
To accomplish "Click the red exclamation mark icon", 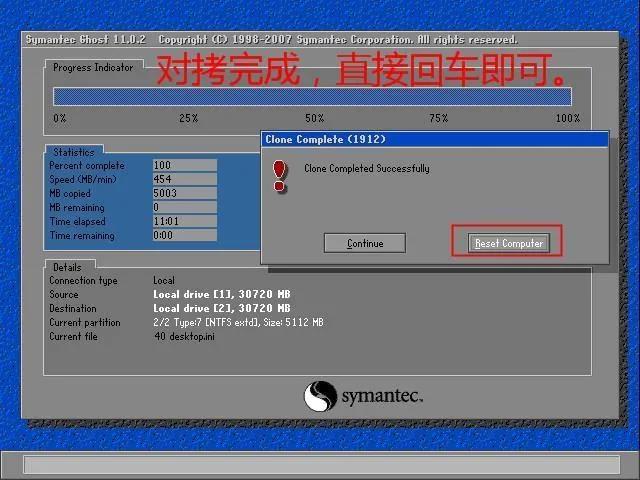I will click(x=281, y=176).
